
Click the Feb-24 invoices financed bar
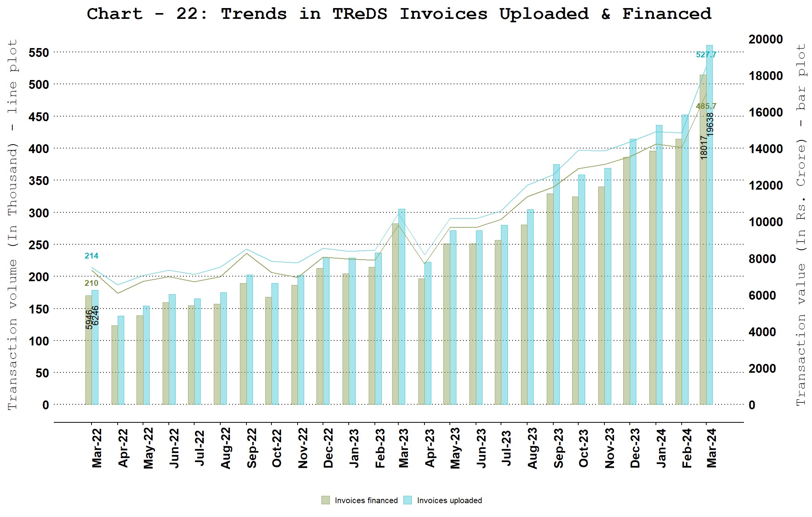(679, 272)
